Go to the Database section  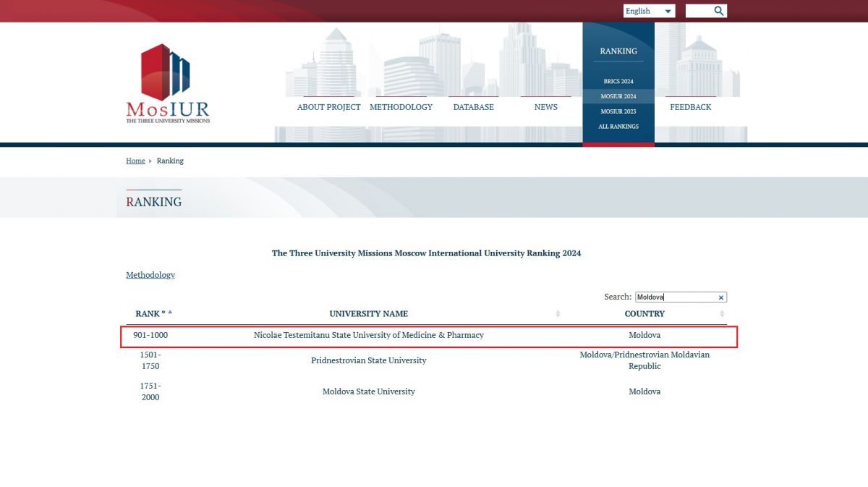coord(473,107)
